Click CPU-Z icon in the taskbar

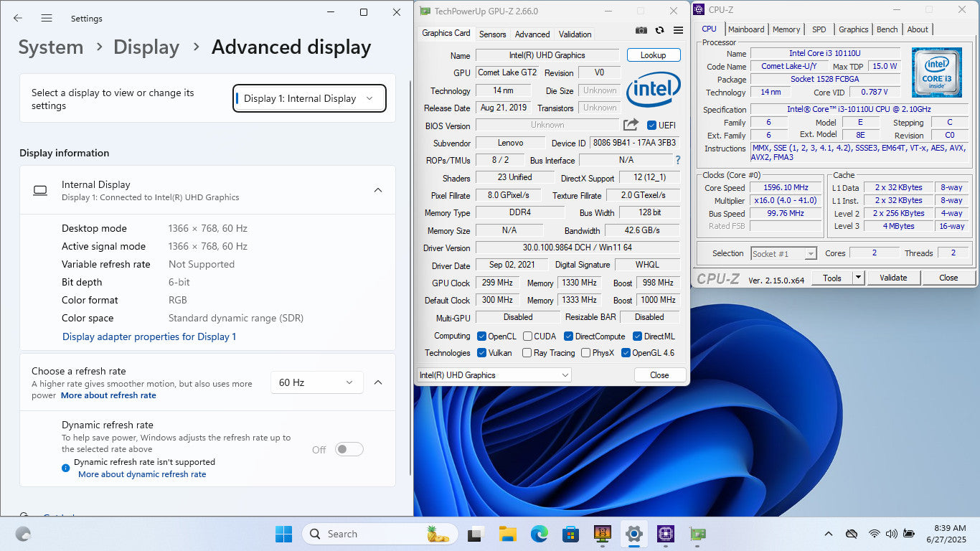(x=665, y=534)
